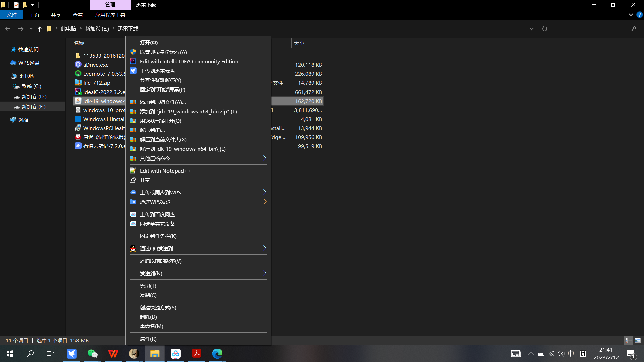Choose 解压到当前文件夹(X)

pyautogui.click(x=198, y=139)
